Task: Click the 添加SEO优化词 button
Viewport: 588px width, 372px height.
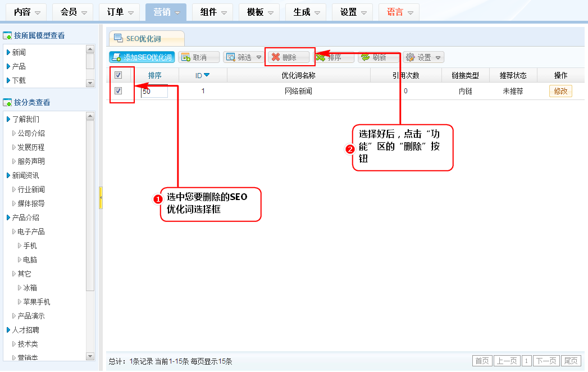Action: pyautogui.click(x=142, y=57)
